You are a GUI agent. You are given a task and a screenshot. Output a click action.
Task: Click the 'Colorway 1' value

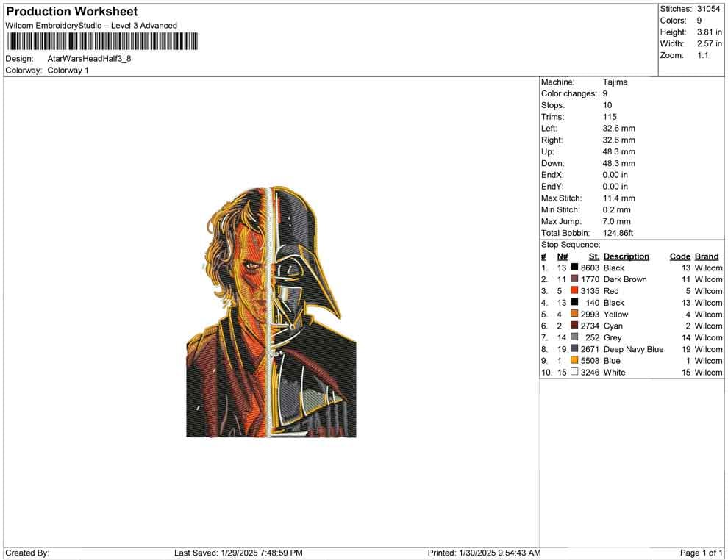point(68,70)
